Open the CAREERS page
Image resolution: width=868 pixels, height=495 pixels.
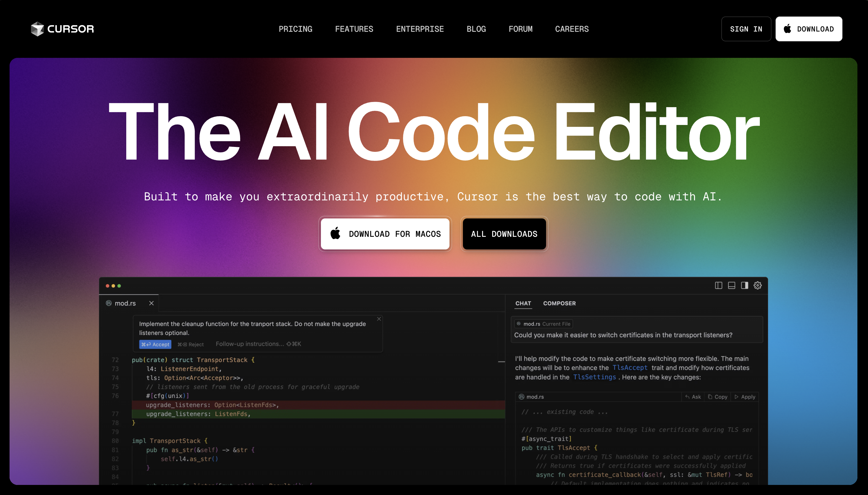[x=572, y=29]
